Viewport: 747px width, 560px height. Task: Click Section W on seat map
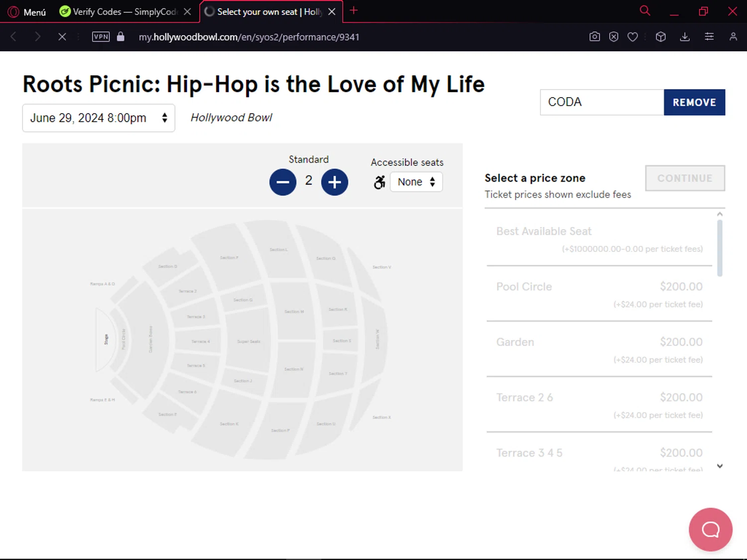tap(377, 339)
